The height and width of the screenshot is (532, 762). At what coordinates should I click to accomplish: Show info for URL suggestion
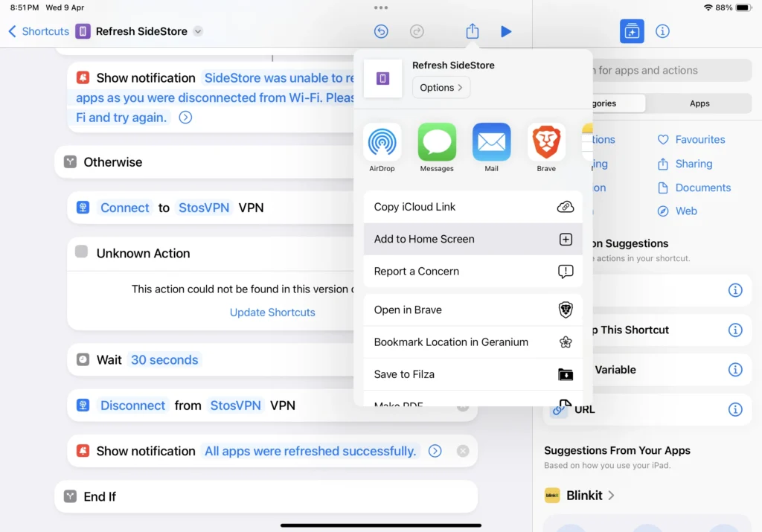click(735, 409)
